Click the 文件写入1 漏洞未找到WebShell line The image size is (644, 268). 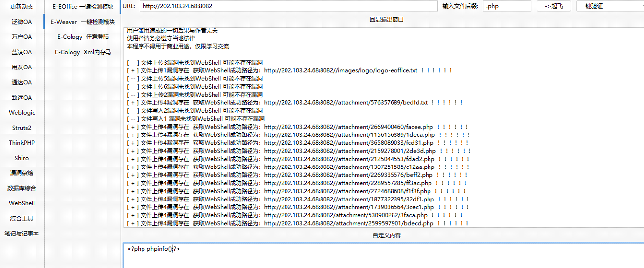click(x=195, y=119)
